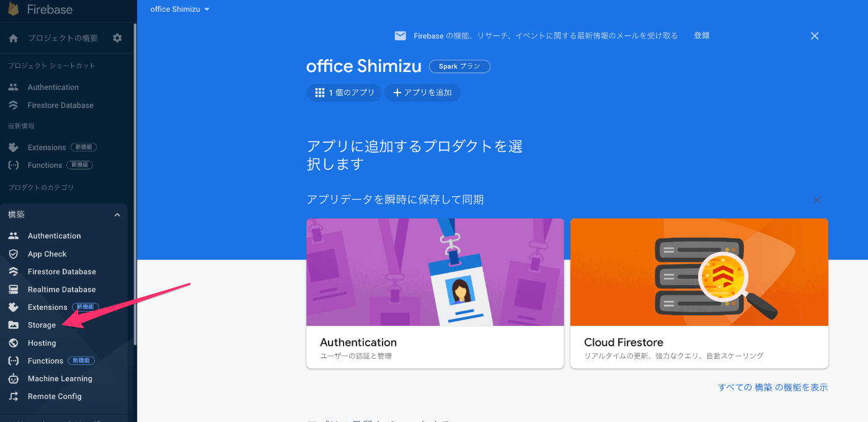Viewport: 868px width, 422px height.
Task: Click Firestore Database icon in 構築 section
Action: tap(14, 272)
